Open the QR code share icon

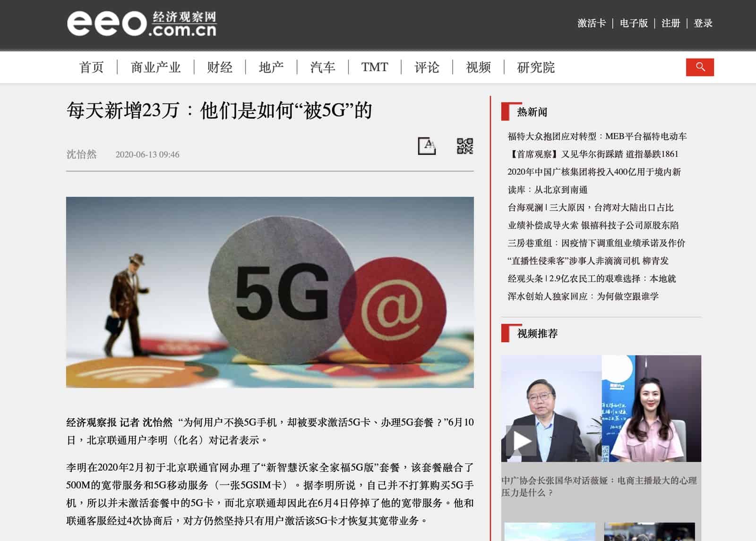pos(465,146)
